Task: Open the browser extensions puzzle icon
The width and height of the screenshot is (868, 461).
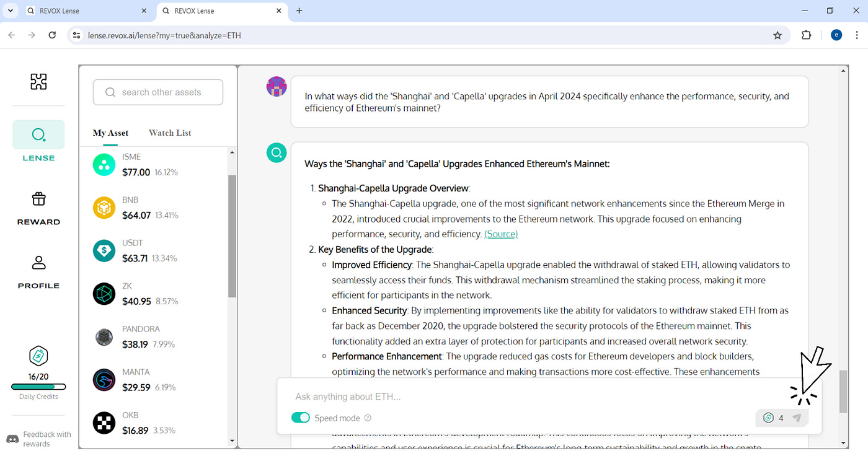Action: point(806,35)
